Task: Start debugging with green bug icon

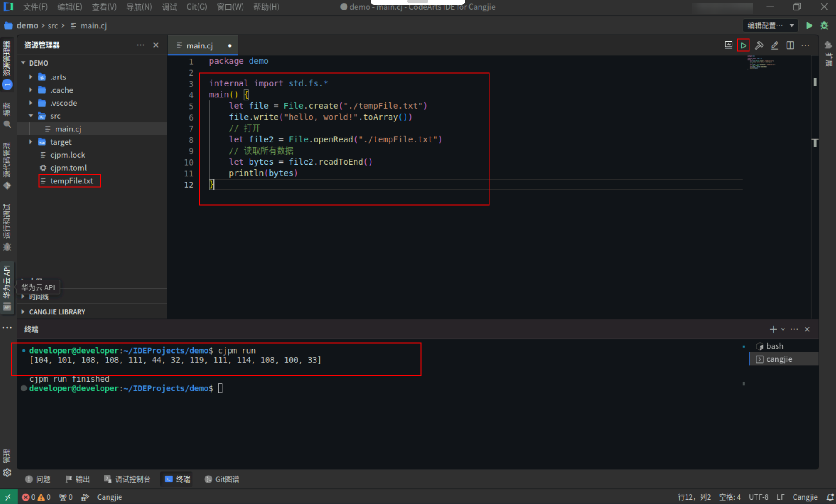Action: click(x=824, y=26)
